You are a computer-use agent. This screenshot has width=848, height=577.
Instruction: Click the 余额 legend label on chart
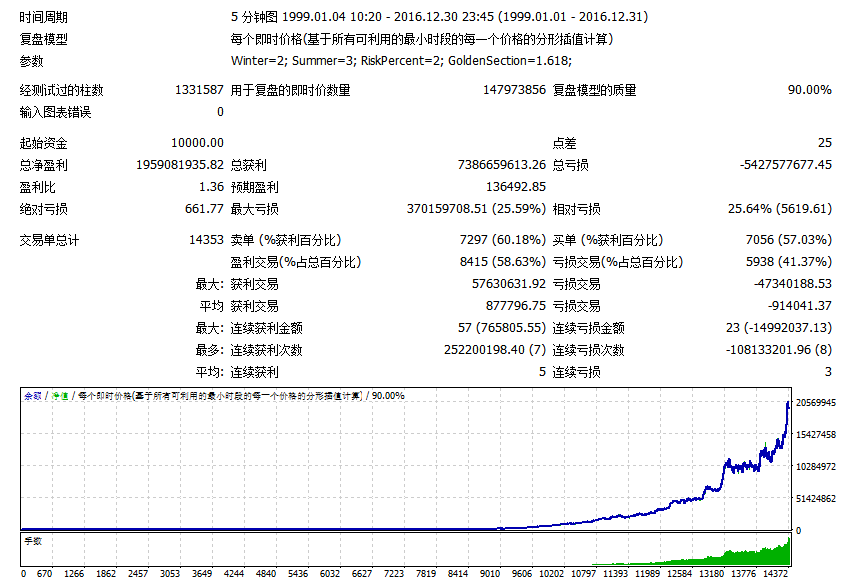tap(32, 396)
